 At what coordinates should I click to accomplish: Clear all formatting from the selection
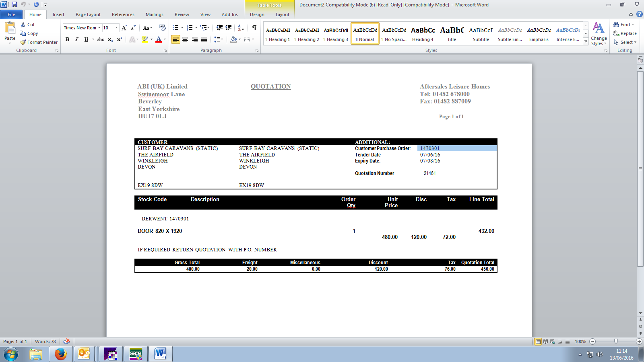(x=163, y=28)
